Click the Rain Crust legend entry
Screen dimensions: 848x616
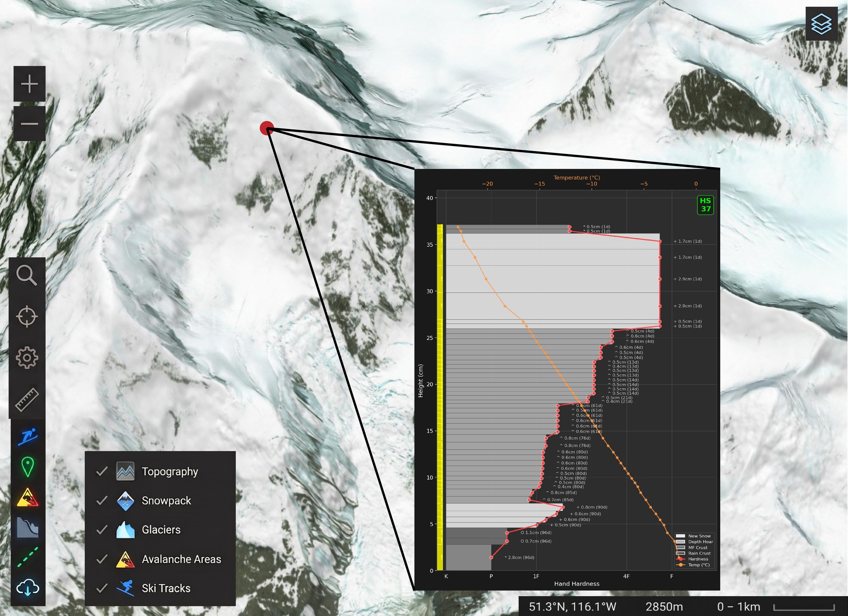pos(693,553)
